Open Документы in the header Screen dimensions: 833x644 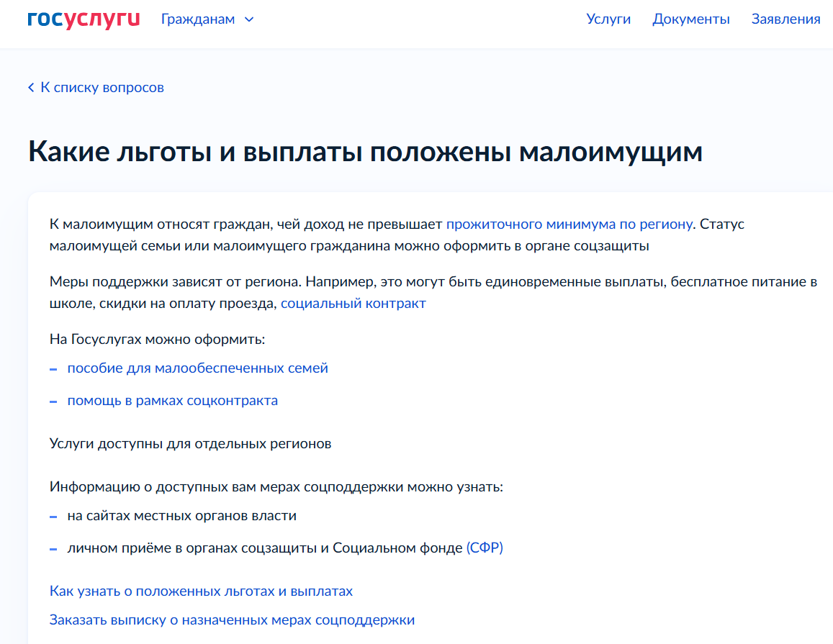(x=690, y=19)
